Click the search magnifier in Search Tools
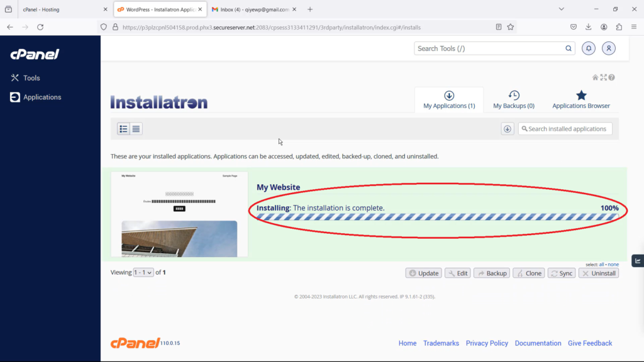644x362 pixels. [x=569, y=48]
